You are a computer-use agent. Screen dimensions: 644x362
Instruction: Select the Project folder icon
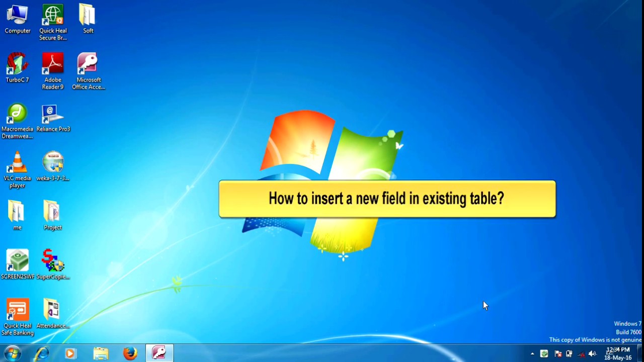[53, 216]
